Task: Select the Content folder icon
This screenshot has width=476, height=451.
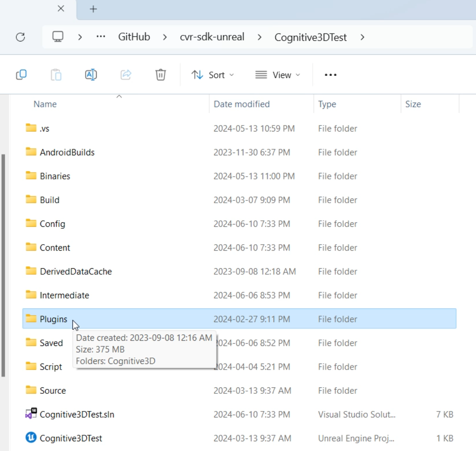Action: 31,247
